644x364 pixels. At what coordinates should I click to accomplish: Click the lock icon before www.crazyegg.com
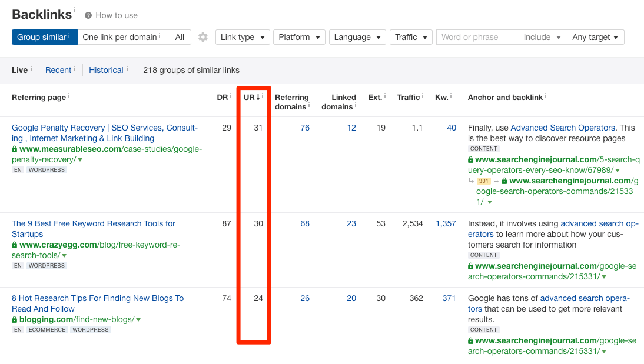pyautogui.click(x=15, y=245)
